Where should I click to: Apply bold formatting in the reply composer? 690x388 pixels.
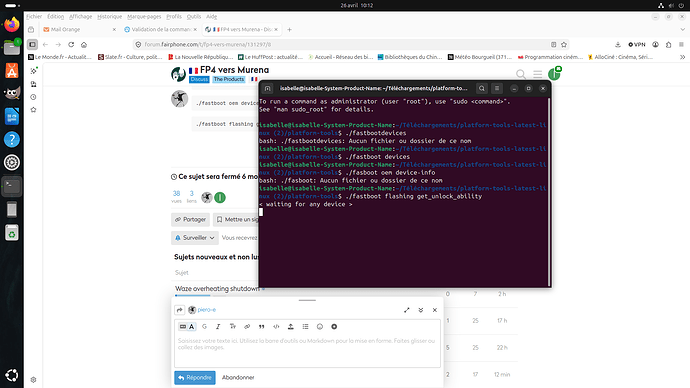pyautogui.click(x=204, y=326)
